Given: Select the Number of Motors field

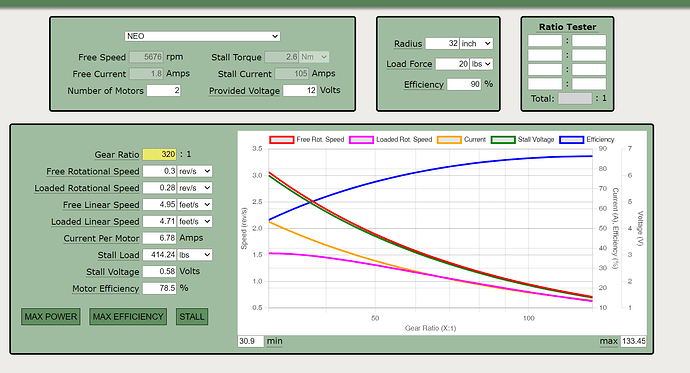Looking at the screenshot, I should 164,91.
